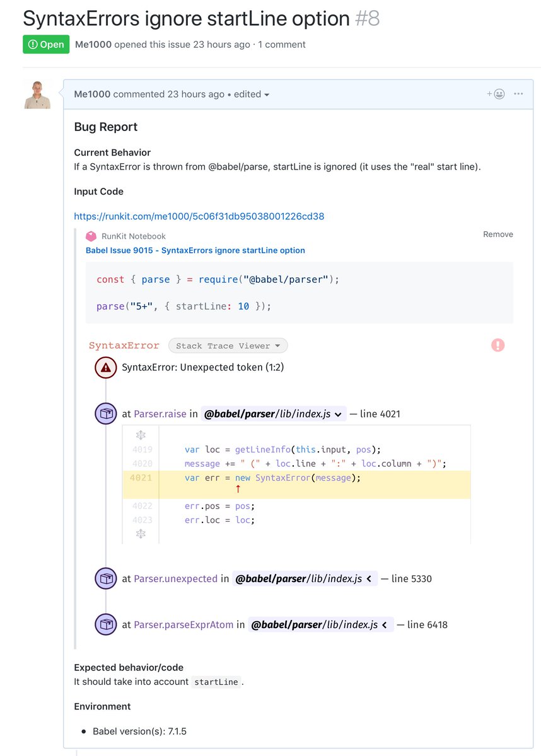Screen dimensions: 541x756
Task: Click the package icon next to Parser.parseExprAtom
Action: coord(105,625)
